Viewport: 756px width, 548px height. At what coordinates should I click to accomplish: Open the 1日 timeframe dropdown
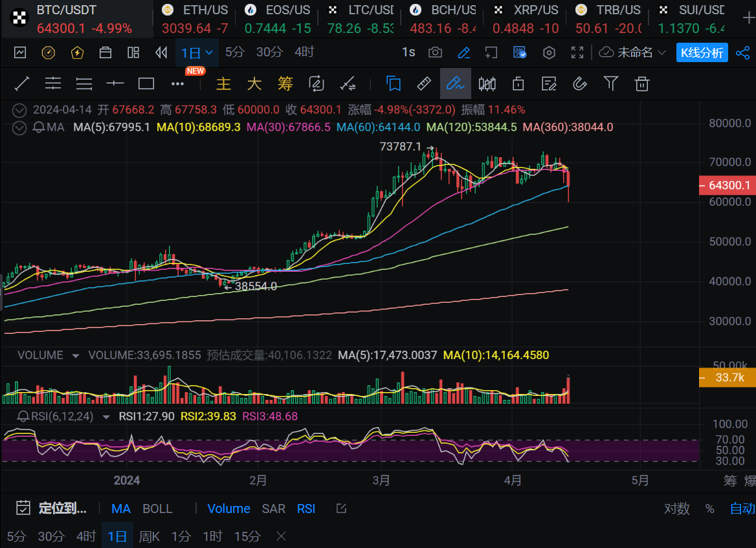197,52
